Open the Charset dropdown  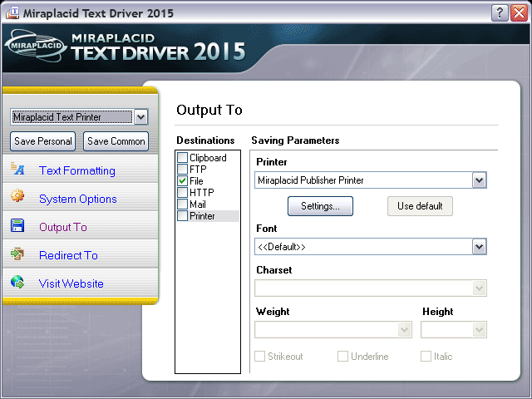371,288
